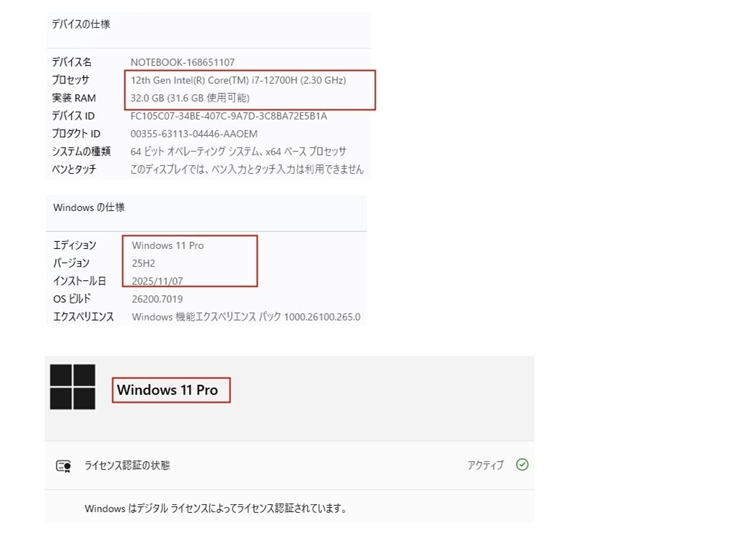Image resolution: width=742 pixels, height=560 pixels.
Task: Click the processor i7-12700H value
Action: (x=238, y=80)
